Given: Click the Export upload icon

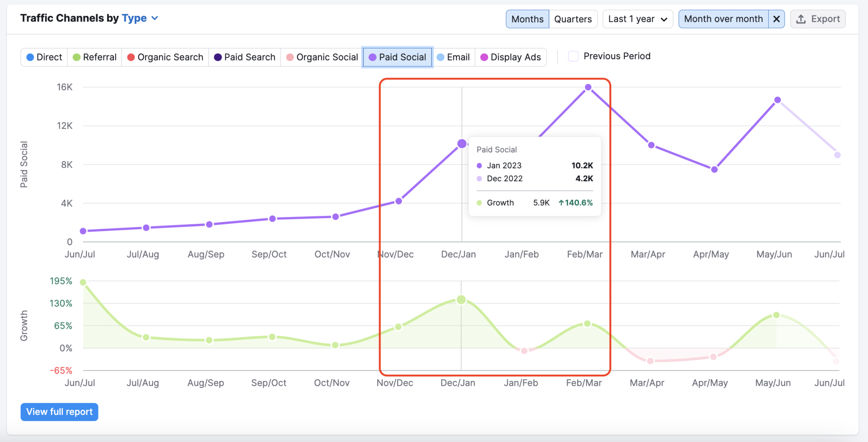Looking at the screenshot, I should (801, 19).
